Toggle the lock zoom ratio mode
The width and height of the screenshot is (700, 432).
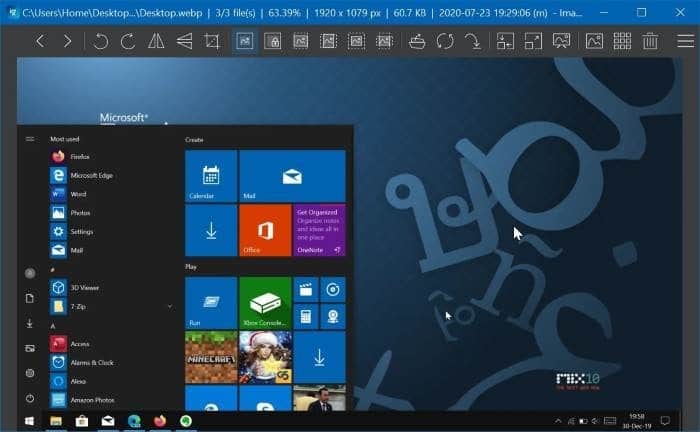[273, 41]
